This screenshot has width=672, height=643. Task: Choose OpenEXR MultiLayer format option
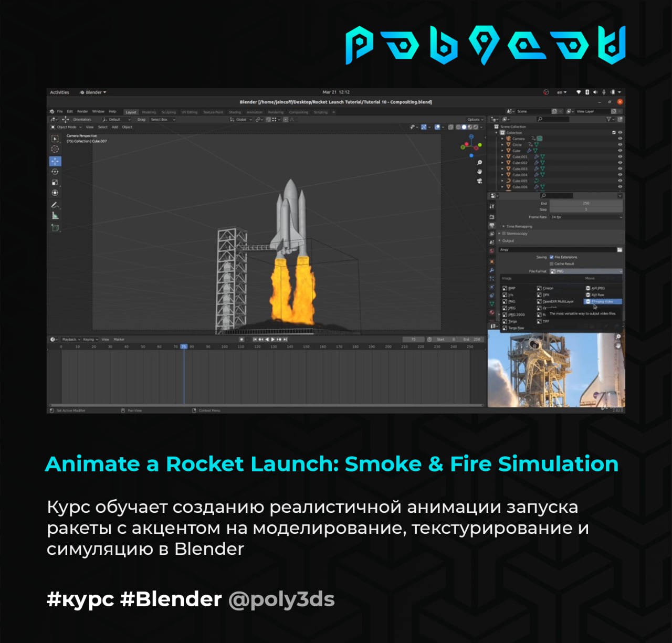[x=555, y=301]
